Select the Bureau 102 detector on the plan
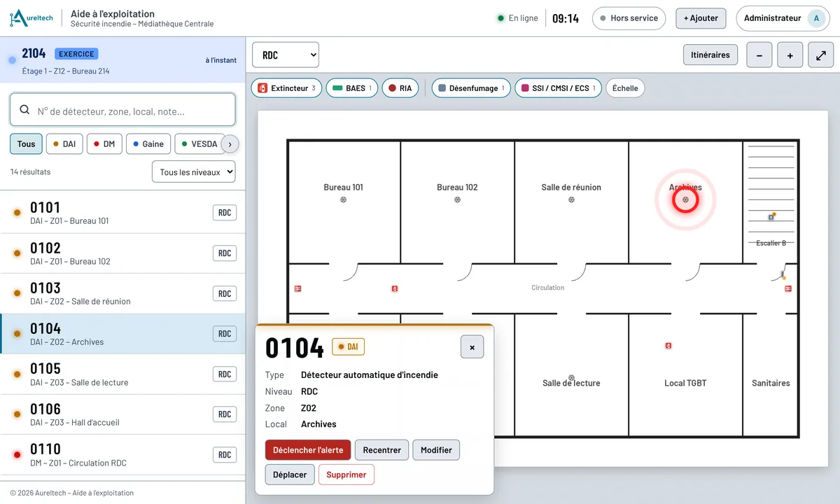The width and height of the screenshot is (840, 504). 457,199
